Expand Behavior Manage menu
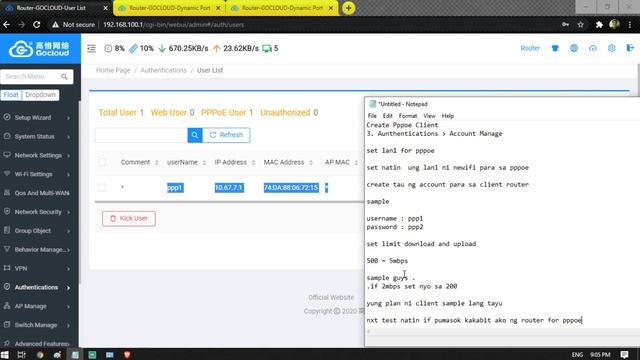This screenshot has width=640, height=360. 39,249
